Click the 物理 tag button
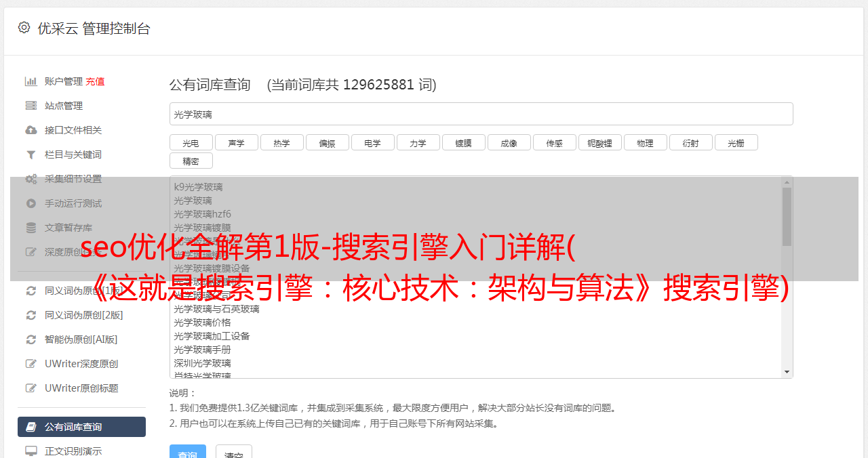 point(645,142)
